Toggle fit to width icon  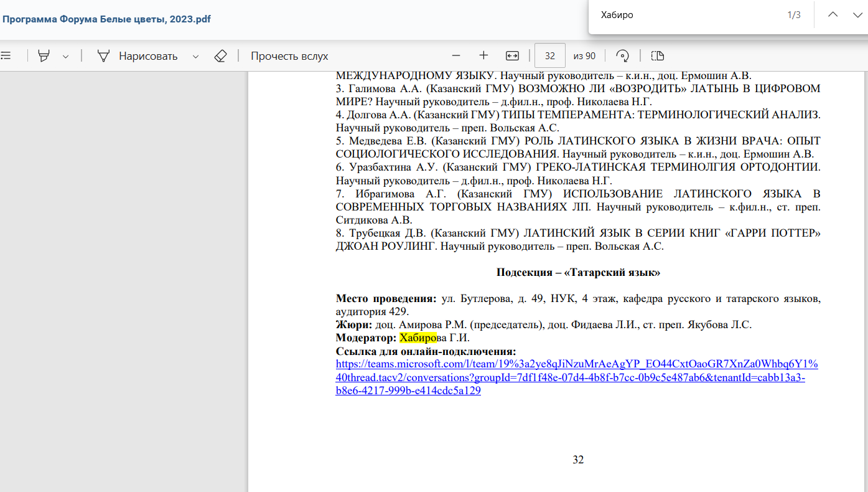tap(512, 55)
